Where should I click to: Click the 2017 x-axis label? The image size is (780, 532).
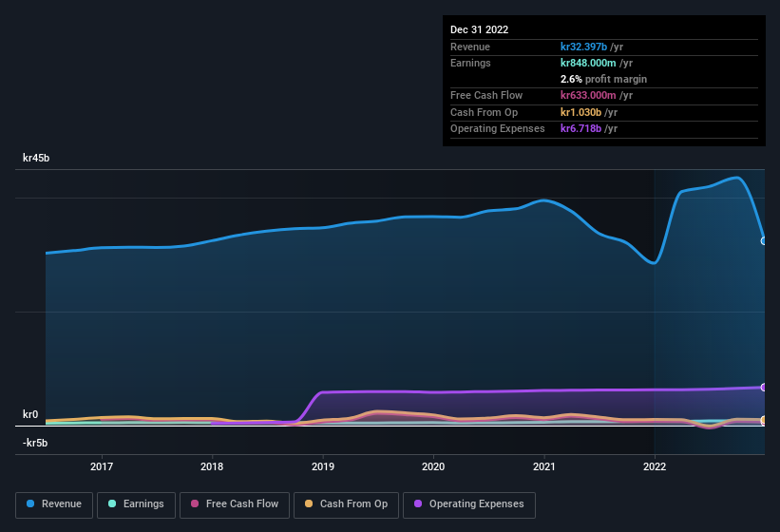click(102, 466)
